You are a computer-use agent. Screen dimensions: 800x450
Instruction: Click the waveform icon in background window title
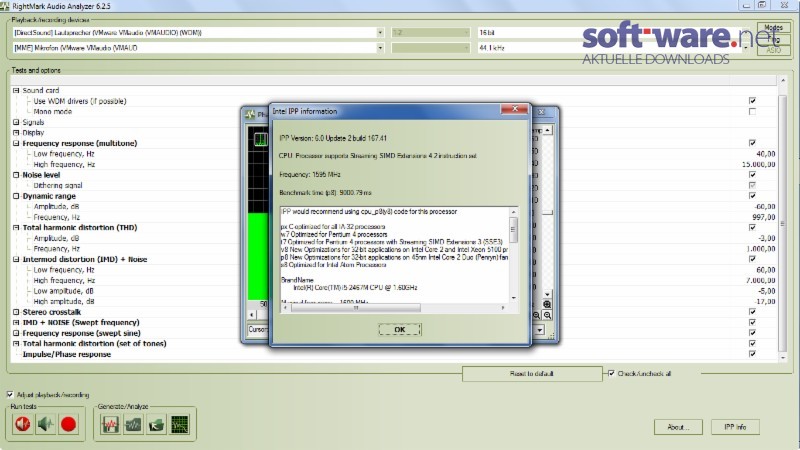pyautogui.click(x=250, y=114)
